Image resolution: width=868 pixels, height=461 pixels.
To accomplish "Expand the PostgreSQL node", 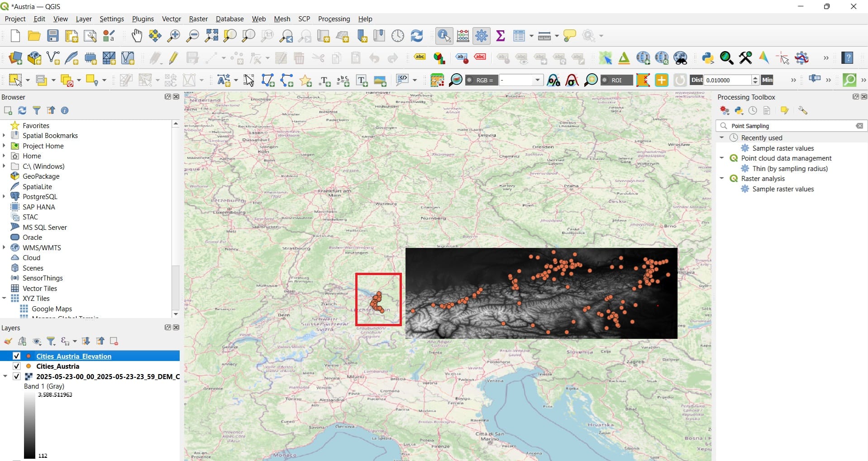I will [x=4, y=196].
